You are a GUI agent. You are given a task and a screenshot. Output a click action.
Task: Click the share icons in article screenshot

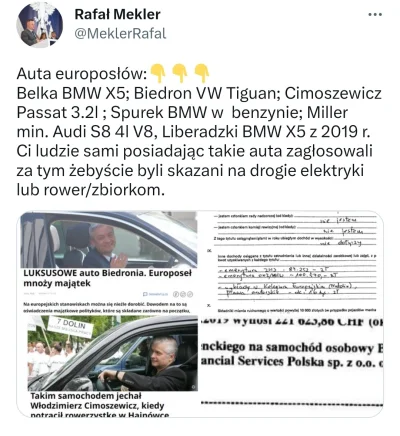point(183,294)
